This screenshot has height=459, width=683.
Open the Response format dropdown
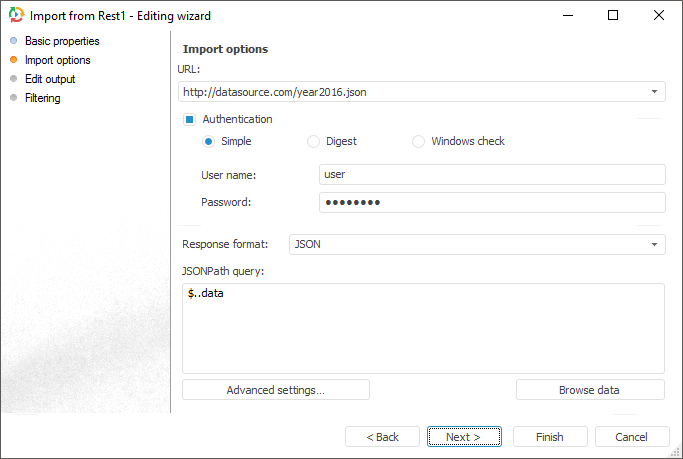click(x=654, y=244)
